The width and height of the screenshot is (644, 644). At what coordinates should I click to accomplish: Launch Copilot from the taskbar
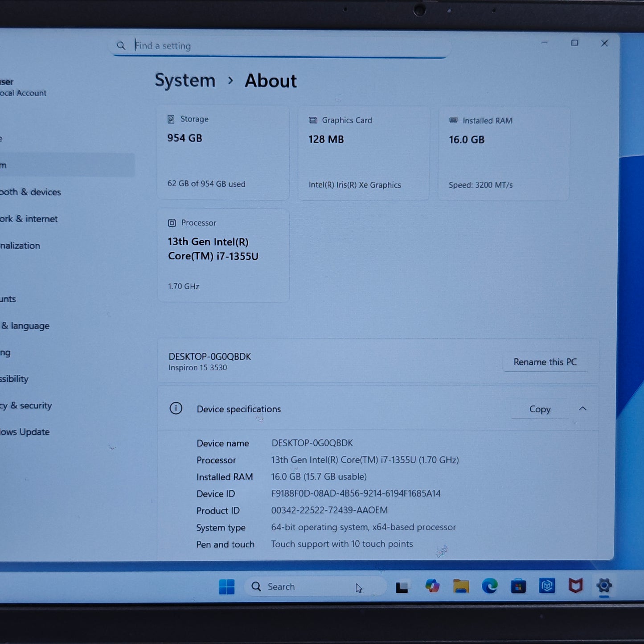tap(431, 587)
